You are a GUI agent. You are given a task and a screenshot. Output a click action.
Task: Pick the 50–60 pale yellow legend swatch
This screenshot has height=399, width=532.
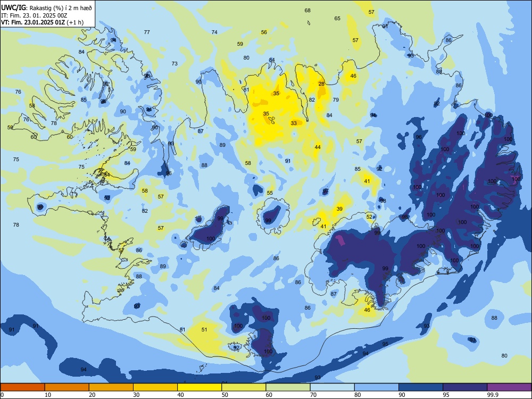(244, 387)
